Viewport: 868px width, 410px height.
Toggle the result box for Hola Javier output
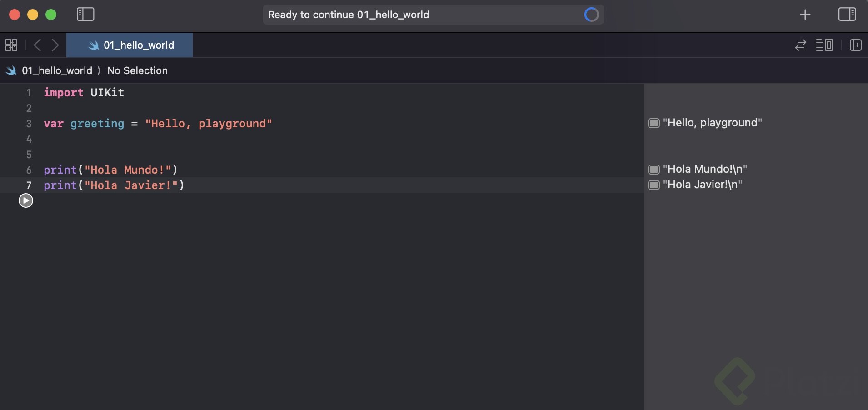(x=654, y=185)
